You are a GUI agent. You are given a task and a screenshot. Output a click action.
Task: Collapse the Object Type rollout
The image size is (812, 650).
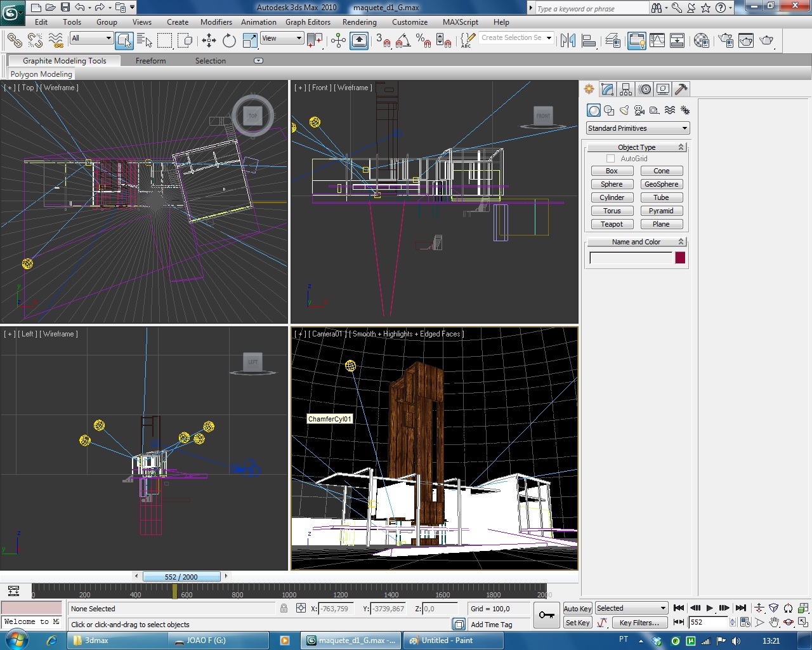(636, 147)
